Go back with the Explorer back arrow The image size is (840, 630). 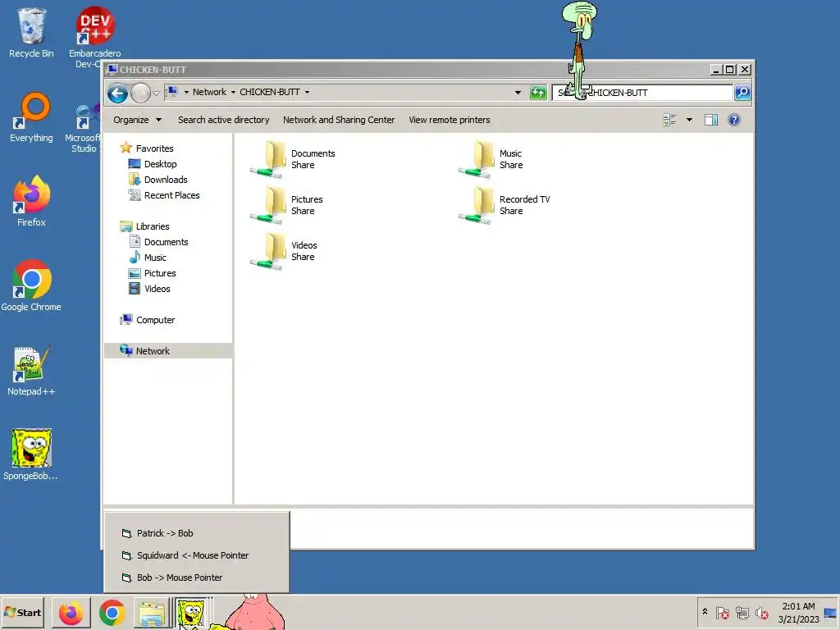coord(117,94)
